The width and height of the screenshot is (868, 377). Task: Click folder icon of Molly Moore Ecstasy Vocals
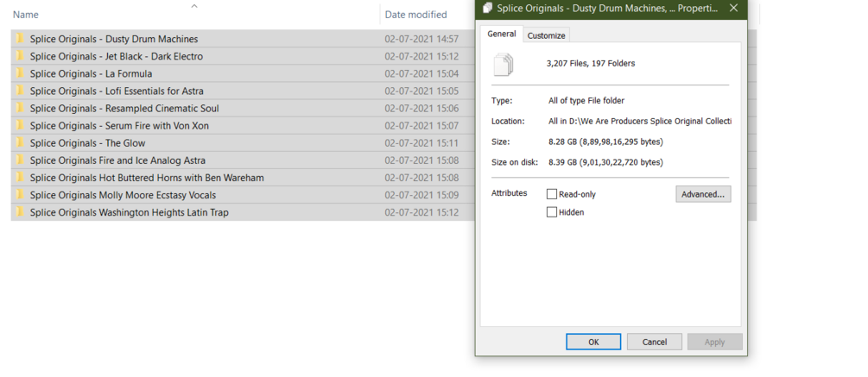pyautogui.click(x=20, y=195)
